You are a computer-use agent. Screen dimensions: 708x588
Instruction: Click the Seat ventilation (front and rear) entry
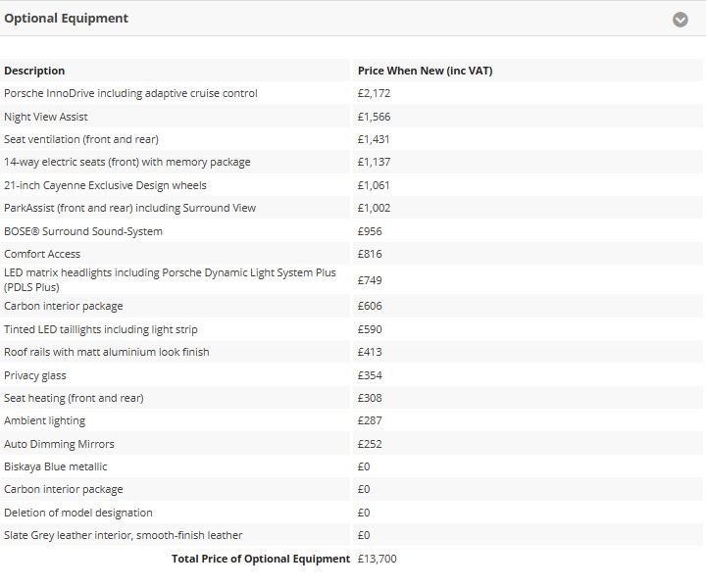(81, 139)
